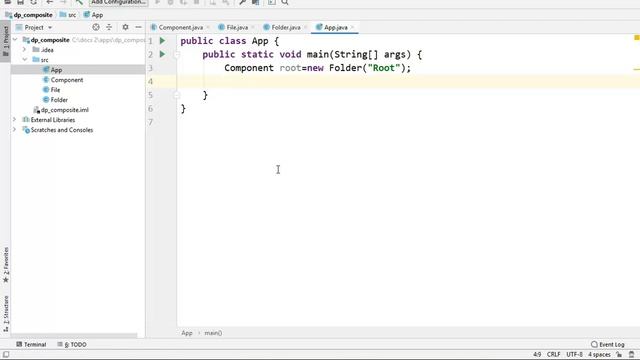This screenshot has width=640, height=360.
Task: Open the Terminal tool window
Action: point(31,344)
